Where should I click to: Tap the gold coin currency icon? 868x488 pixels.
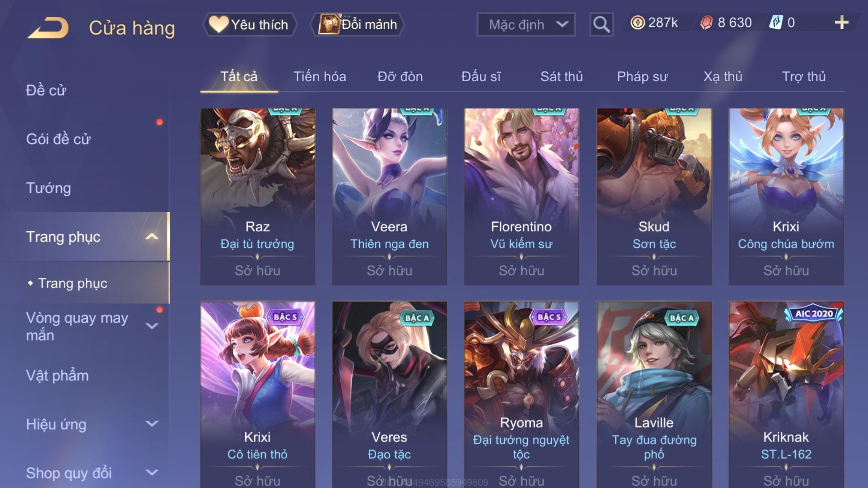[638, 22]
